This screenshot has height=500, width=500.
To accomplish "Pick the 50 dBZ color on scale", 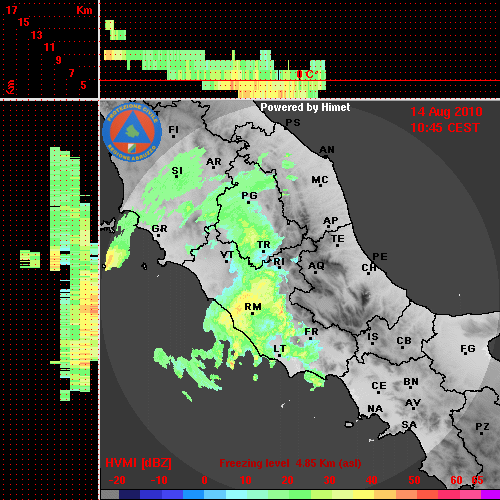I will pyautogui.click(x=414, y=494).
